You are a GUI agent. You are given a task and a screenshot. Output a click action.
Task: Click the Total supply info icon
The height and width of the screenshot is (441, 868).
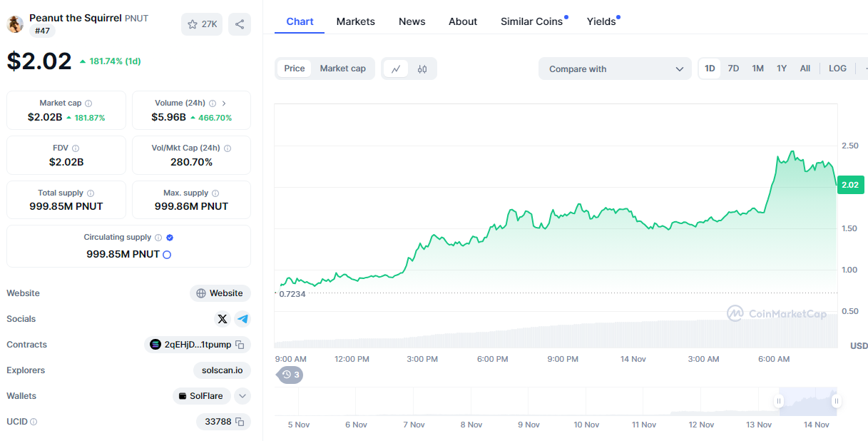click(x=91, y=193)
